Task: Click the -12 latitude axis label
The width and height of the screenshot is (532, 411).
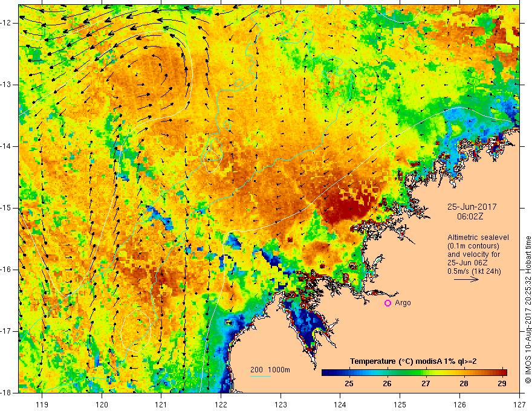Action: (7, 23)
